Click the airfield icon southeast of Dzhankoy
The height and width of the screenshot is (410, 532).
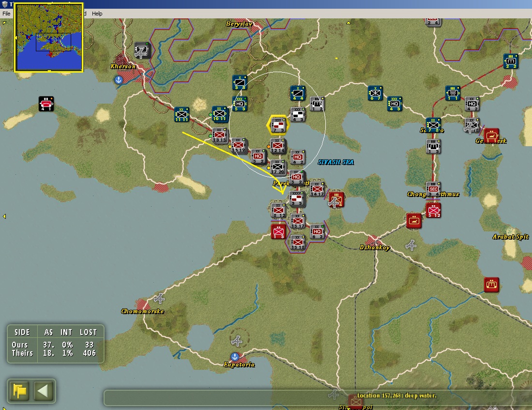pyautogui.click(x=411, y=245)
